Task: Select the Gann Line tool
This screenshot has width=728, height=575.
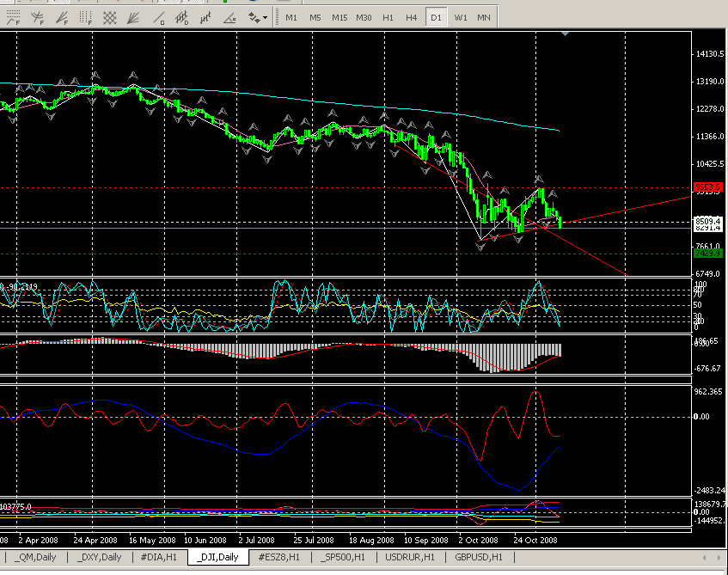Action: pos(158,17)
